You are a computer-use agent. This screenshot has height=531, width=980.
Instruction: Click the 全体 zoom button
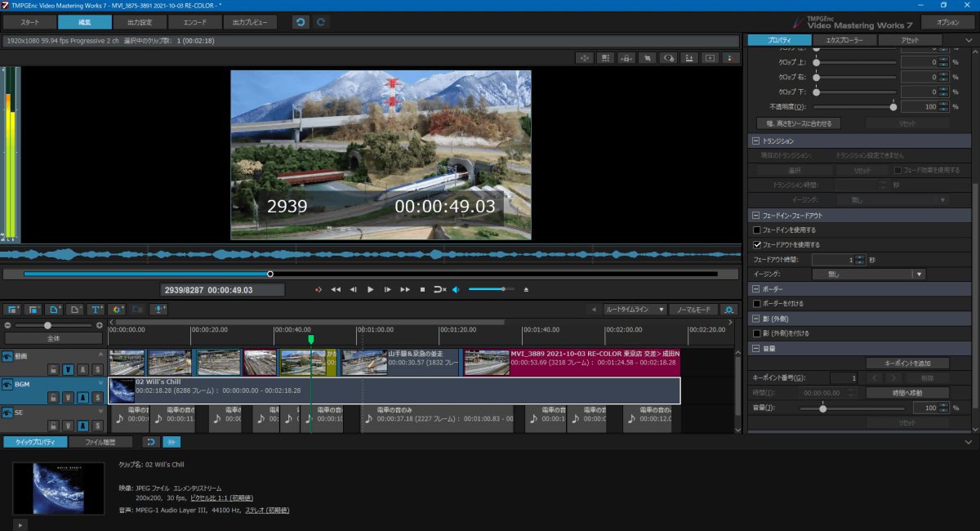[53, 337]
